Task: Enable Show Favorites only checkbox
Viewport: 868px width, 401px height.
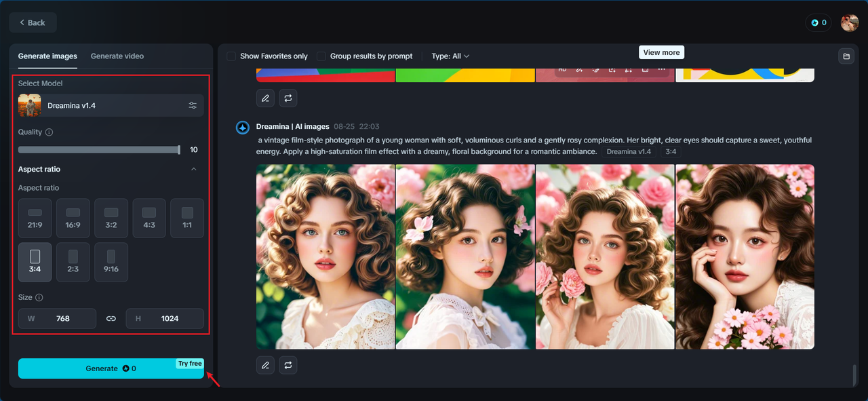Action: 231,56
